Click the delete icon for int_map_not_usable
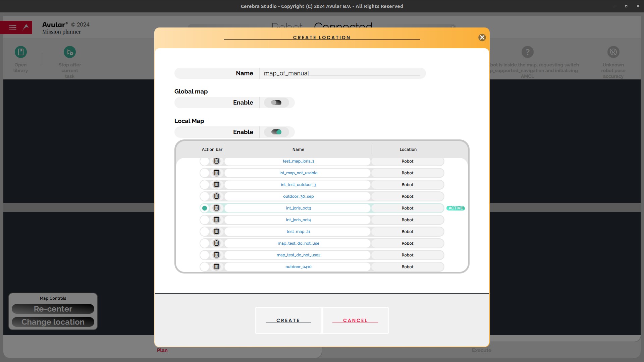Screen dimensions: 644x362 217,173
